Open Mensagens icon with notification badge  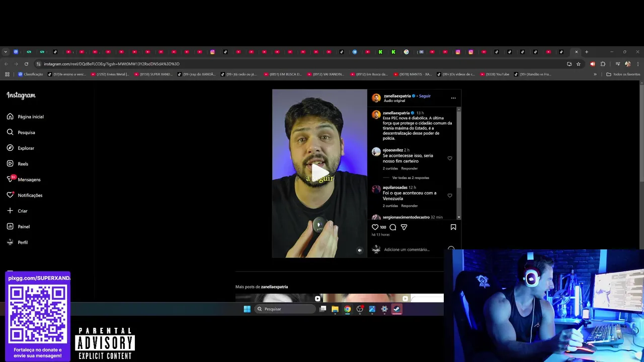[x=11, y=178]
